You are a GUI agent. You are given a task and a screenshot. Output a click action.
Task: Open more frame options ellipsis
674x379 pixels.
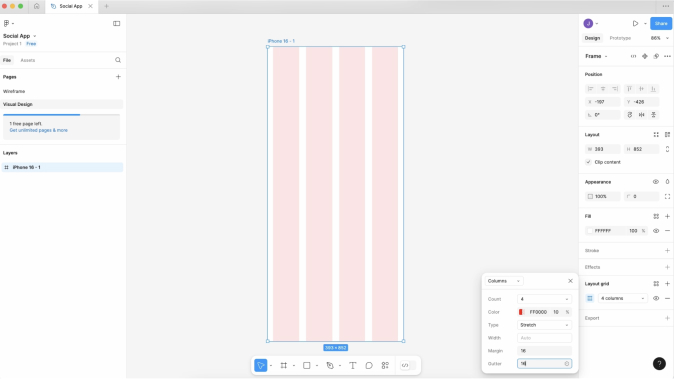point(667,56)
